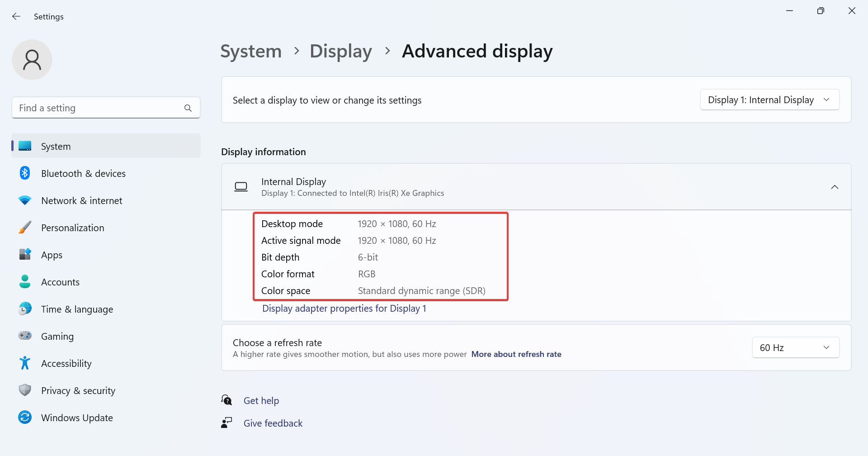Viewport: 868px width, 456px height.
Task: Open the user profile avatar
Action: (x=32, y=60)
